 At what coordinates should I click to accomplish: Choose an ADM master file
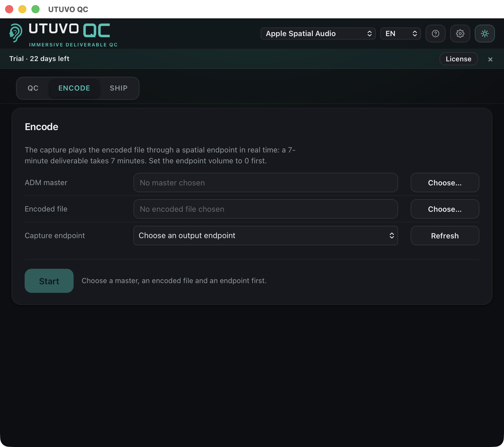coord(445,183)
